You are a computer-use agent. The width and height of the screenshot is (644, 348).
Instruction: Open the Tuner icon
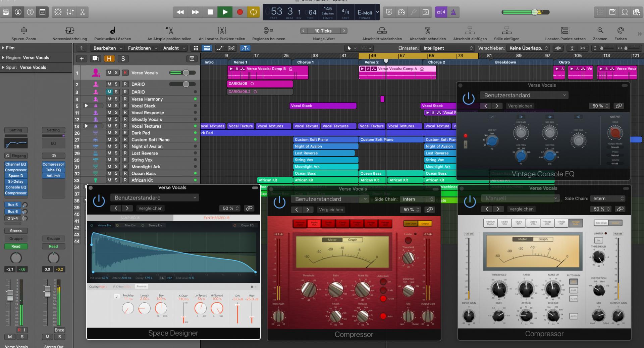pyautogui.click(x=414, y=12)
